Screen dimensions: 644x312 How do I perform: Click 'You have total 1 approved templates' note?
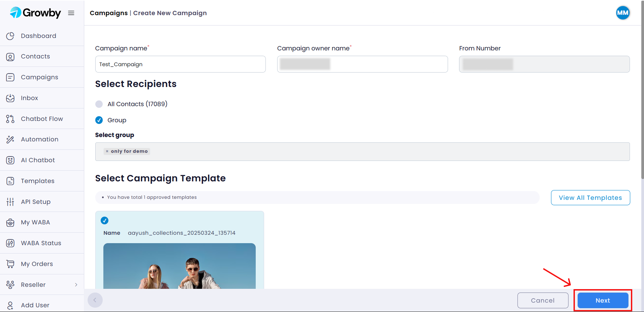coord(152,197)
